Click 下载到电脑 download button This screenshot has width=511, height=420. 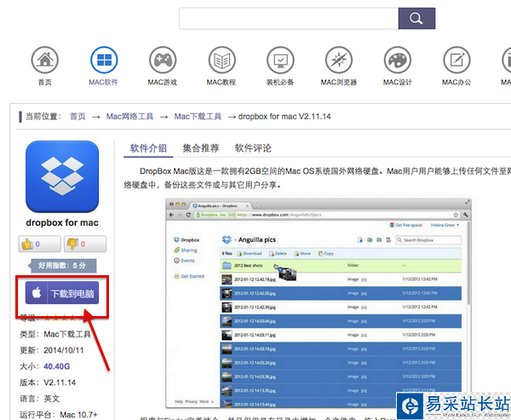tap(62, 293)
